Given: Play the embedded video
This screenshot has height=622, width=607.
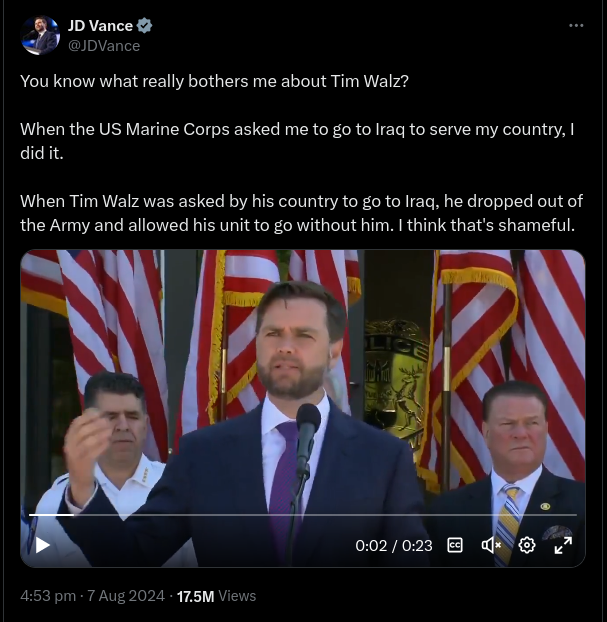Looking at the screenshot, I should (x=42, y=545).
